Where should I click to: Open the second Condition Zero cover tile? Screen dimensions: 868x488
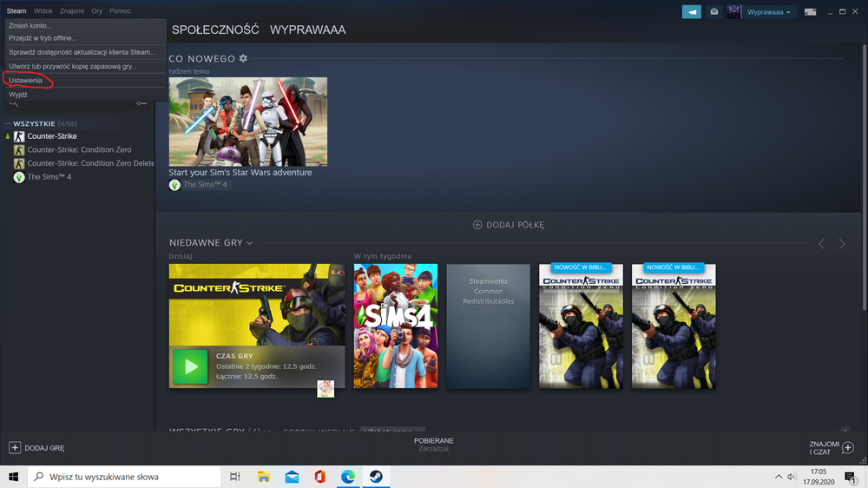coord(674,326)
